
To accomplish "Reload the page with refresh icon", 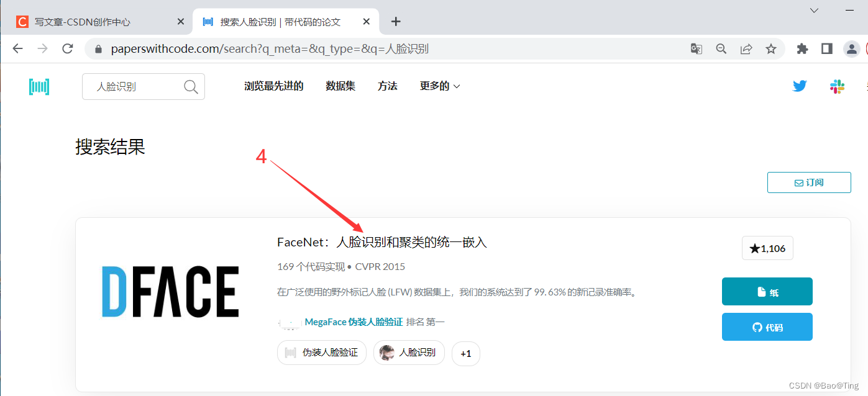I will coord(68,48).
